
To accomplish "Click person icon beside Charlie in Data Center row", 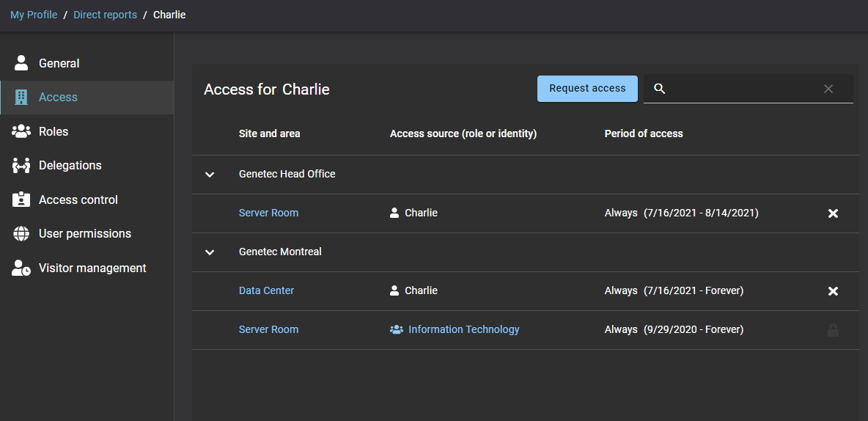I will [x=394, y=290].
